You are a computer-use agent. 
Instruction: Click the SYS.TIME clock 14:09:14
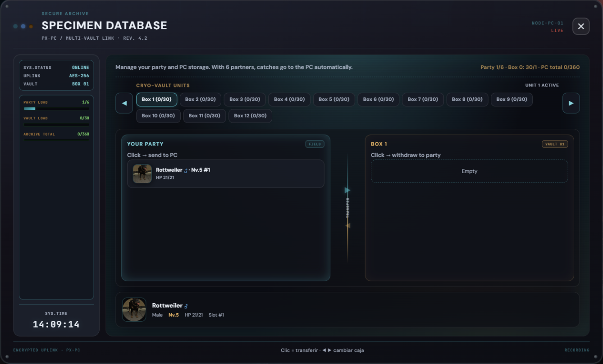coord(56,324)
